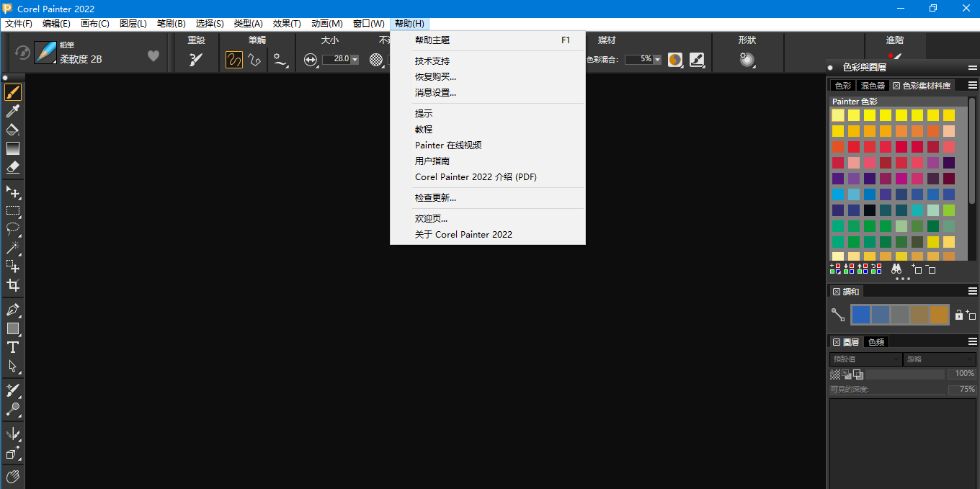980x489 pixels.
Task: Open the 圖層 panel options menu
Action: (972, 341)
